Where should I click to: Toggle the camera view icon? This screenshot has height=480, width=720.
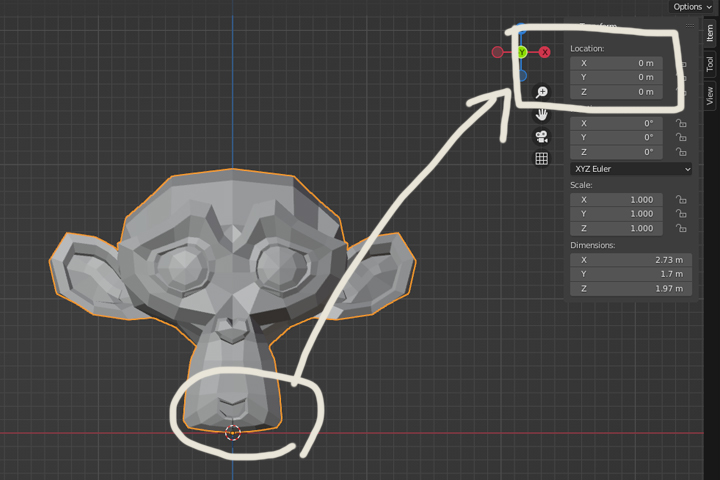(542, 136)
